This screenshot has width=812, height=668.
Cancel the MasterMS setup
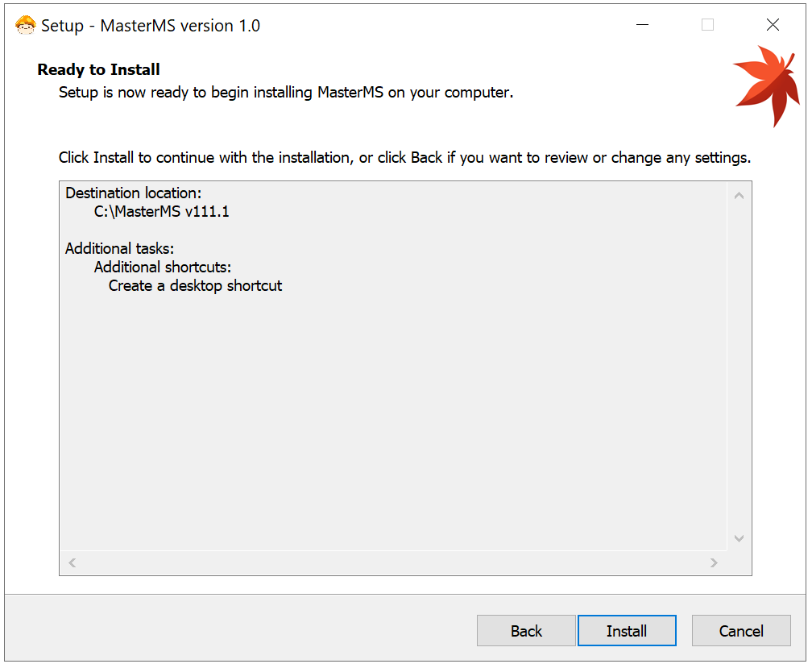(741, 631)
